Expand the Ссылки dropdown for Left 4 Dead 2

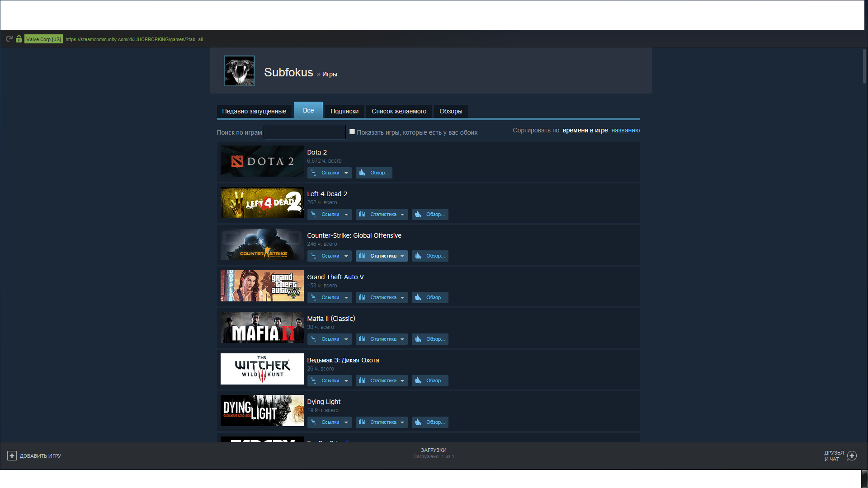click(x=330, y=214)
